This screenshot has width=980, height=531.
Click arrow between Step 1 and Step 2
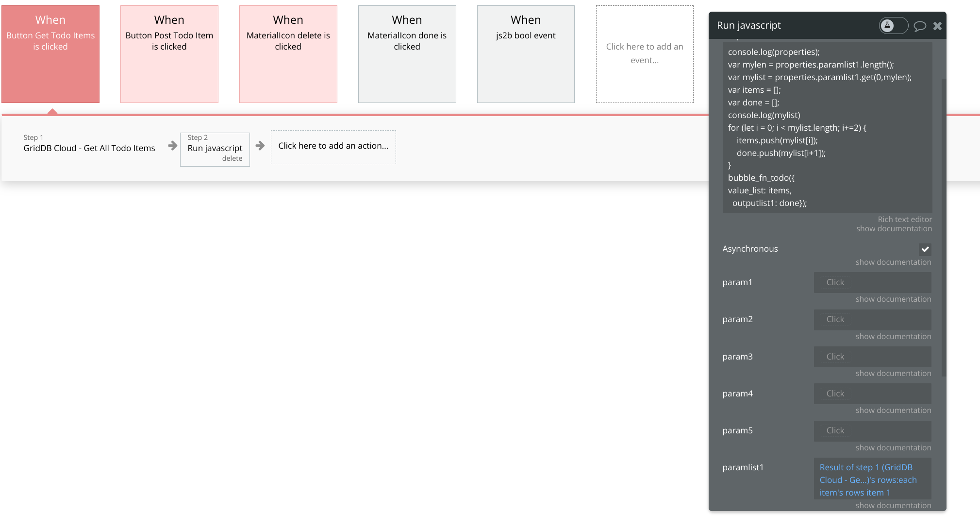pyautogui.click(x=172, y=146)
